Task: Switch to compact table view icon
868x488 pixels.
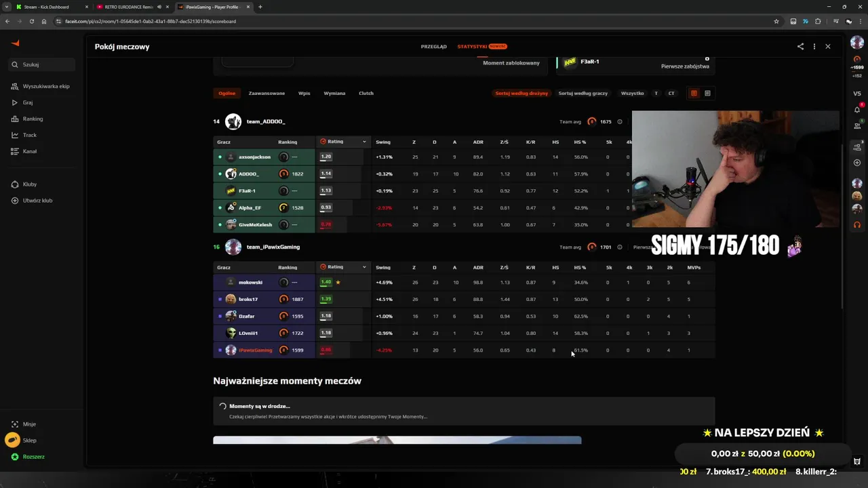Action: [694, 93]
